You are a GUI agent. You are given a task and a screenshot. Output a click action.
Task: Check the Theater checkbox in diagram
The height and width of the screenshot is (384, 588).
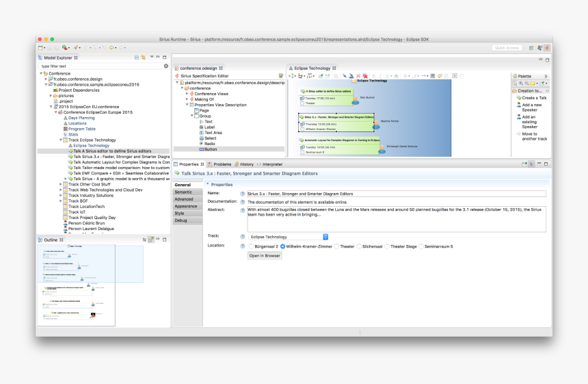click(x=302, y=103)
